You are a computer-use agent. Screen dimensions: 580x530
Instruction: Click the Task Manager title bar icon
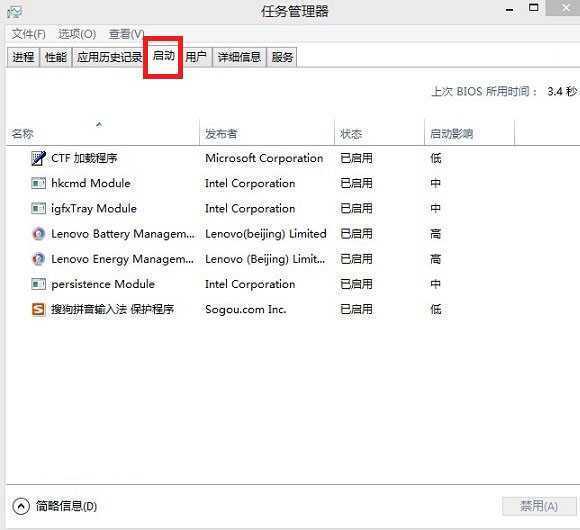(15, 12)
